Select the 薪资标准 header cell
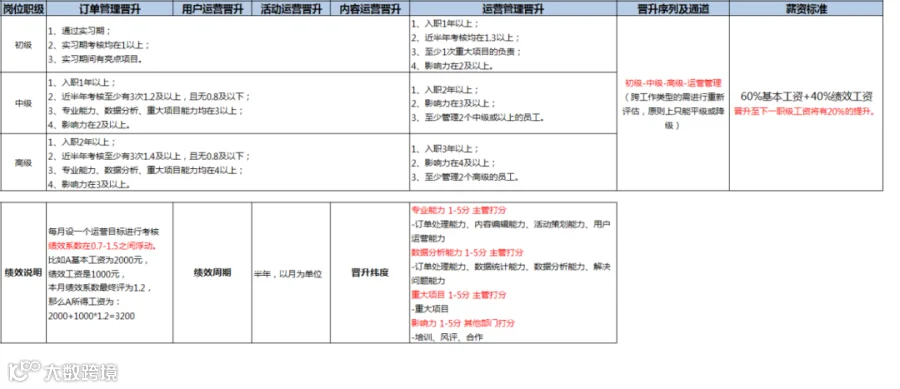900x389 pixels. 806,9
